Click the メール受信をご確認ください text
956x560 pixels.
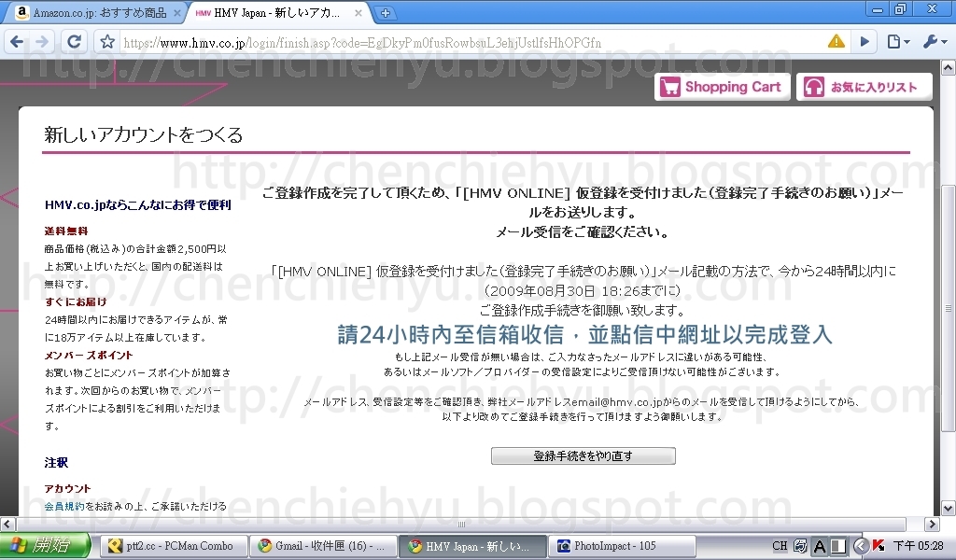tap(583, 231)
